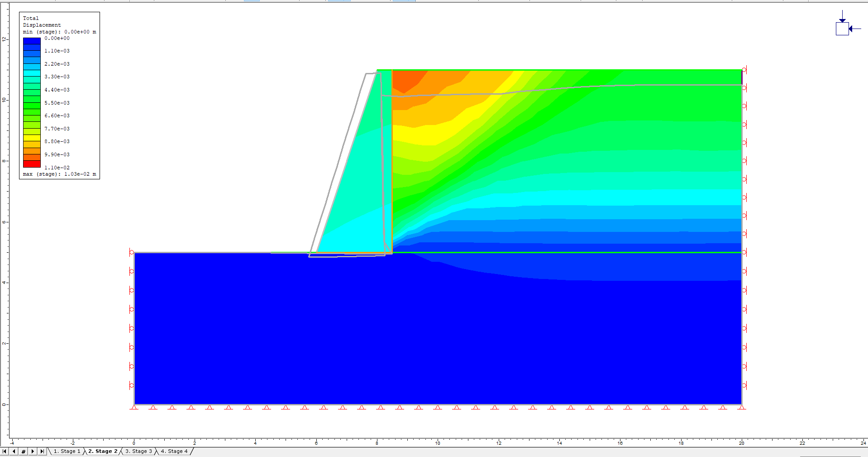Viewport: 868px width, 457px height.
Task: Switch to the Stage 1 tab
Action: tap(67, 451)
